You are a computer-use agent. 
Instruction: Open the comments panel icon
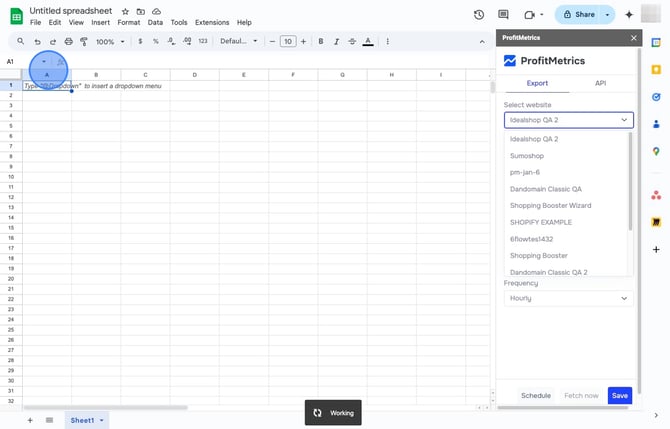(503, 15)
